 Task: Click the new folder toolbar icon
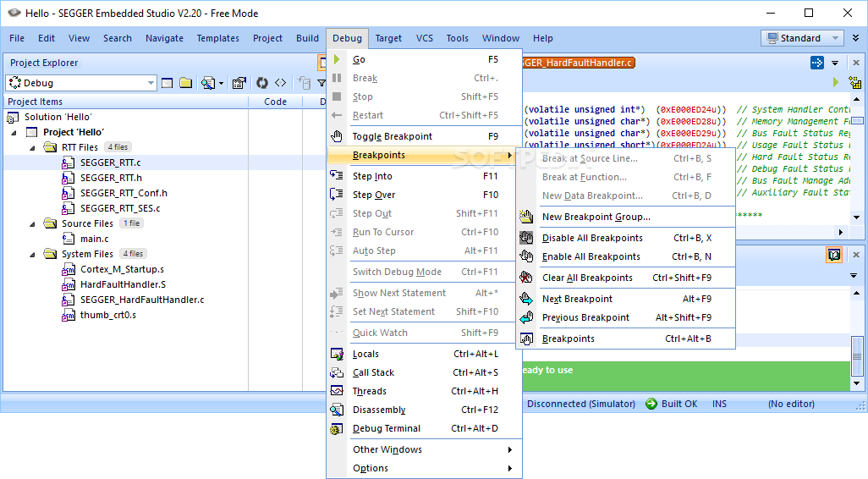tap(186, 83)
